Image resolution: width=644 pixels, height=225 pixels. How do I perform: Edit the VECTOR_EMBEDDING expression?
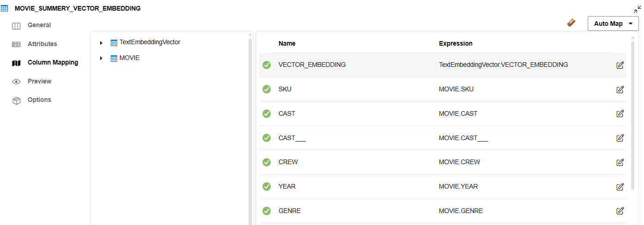(620, 65)
